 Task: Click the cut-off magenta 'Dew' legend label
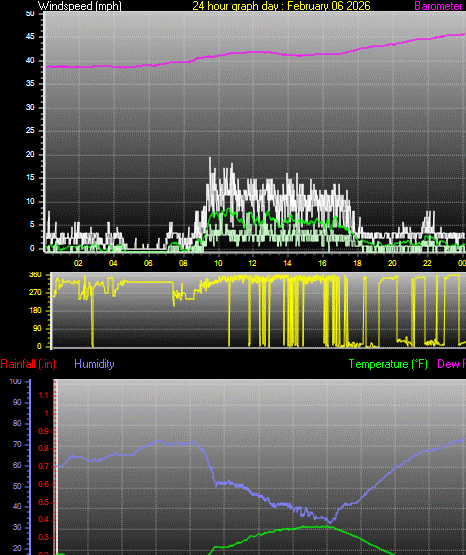click(451, 364)
